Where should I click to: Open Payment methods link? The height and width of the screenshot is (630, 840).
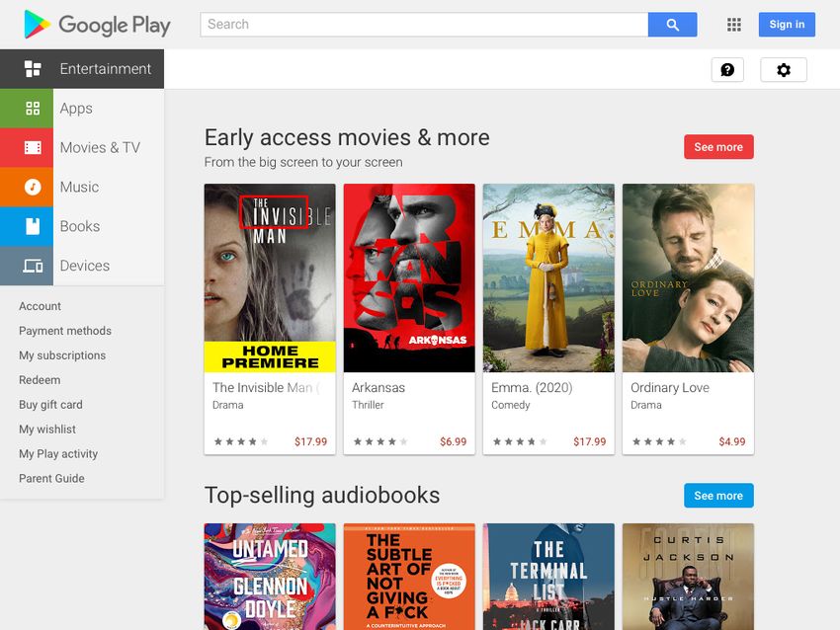[x=65, y=331]
